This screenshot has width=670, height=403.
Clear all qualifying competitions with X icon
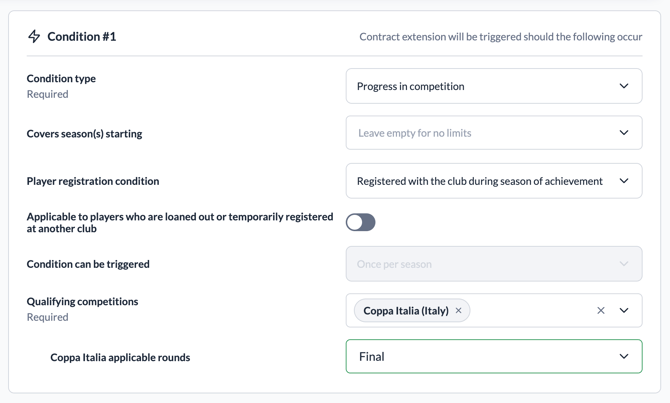coord(601,311)
